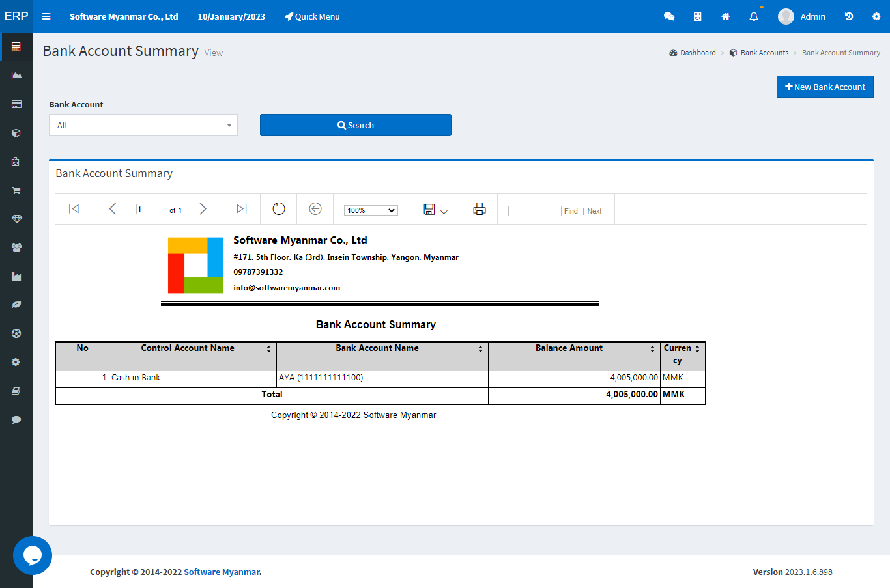This screenshot has height=588, width=890.
Task: Click the AYA (1111111111100) cell
Action: tap(382, 378)
